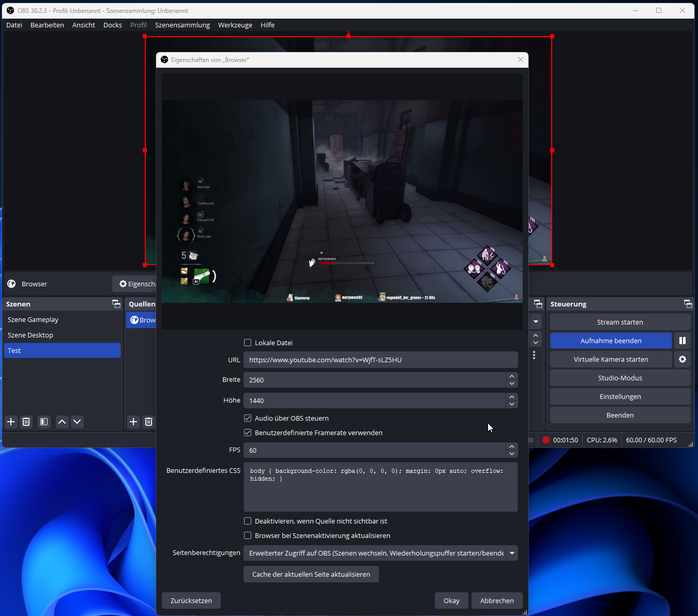Open the Datei menu

pyautogui.click(x=14, y=25)
